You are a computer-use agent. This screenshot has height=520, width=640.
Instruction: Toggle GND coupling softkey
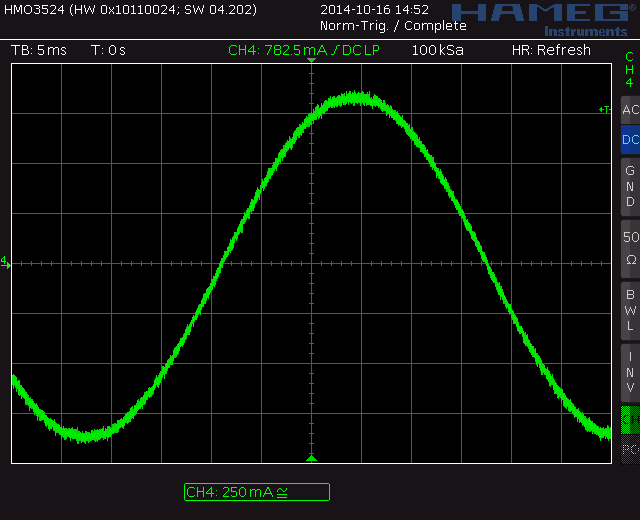(630, 186)
